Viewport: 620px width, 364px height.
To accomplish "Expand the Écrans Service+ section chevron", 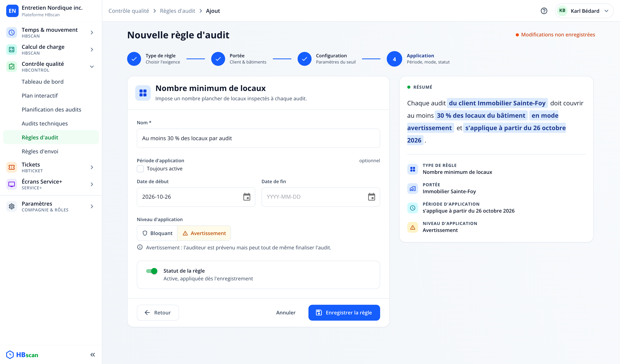I will (92, 184).
